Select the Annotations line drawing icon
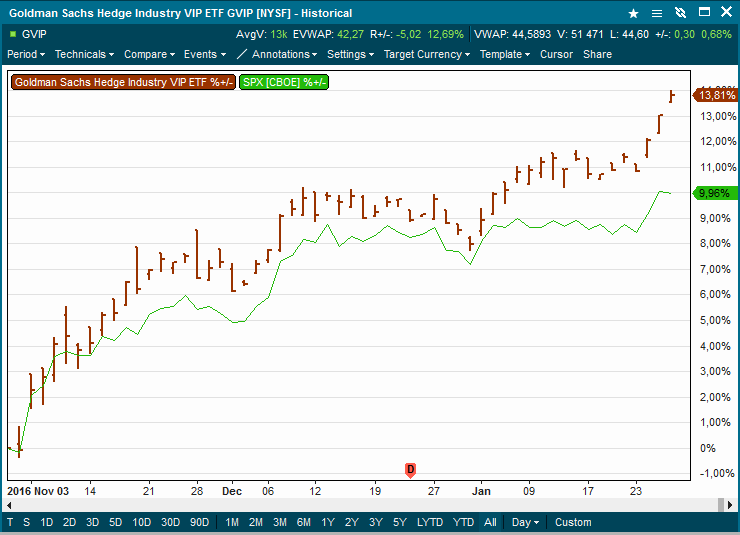This screenshot has height=535, width=740. (241, 54)
